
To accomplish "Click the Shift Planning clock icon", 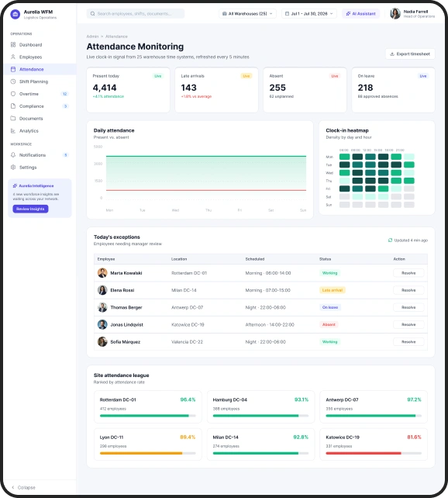I will 13,81.
